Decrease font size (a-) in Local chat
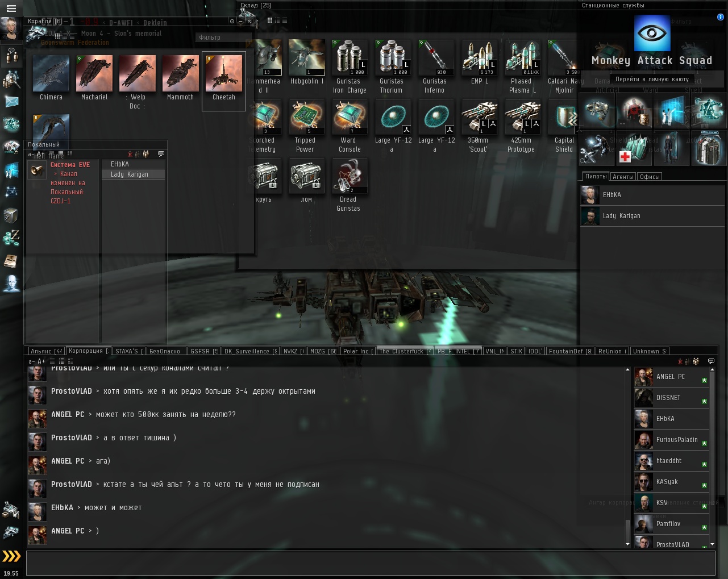The height and width of the screenshot is (579, 728). pos(32,154)
